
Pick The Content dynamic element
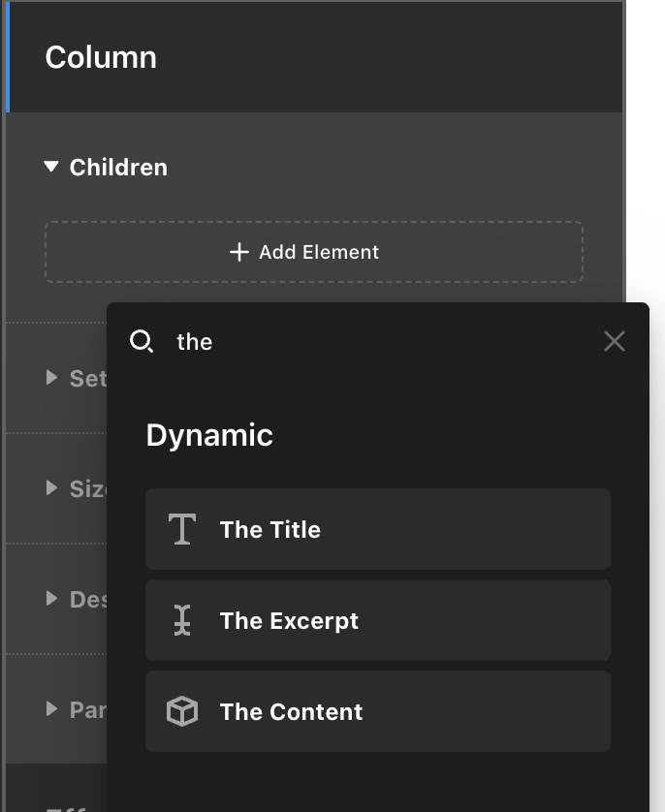pos(377,711)
